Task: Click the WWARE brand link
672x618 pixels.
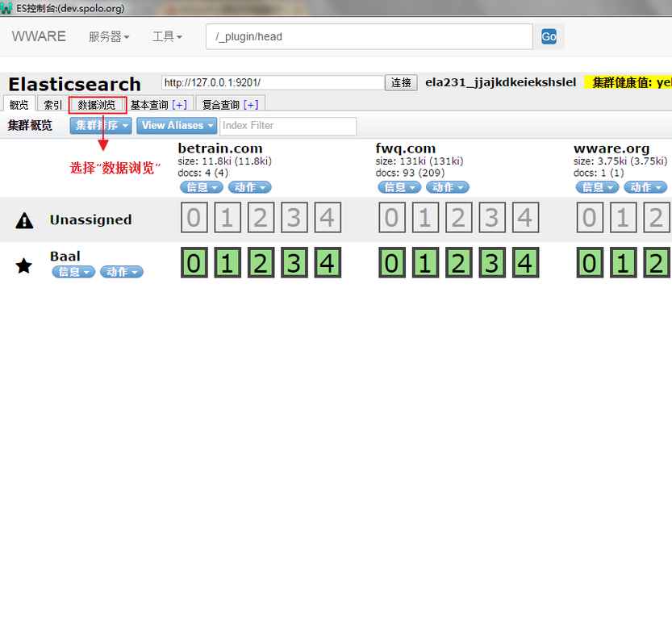Action: (39, 36)
